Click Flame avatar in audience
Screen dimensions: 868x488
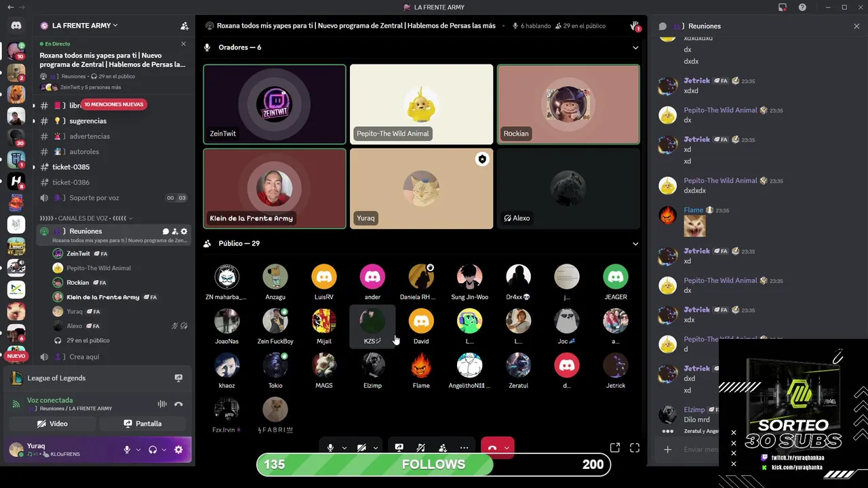421,366
